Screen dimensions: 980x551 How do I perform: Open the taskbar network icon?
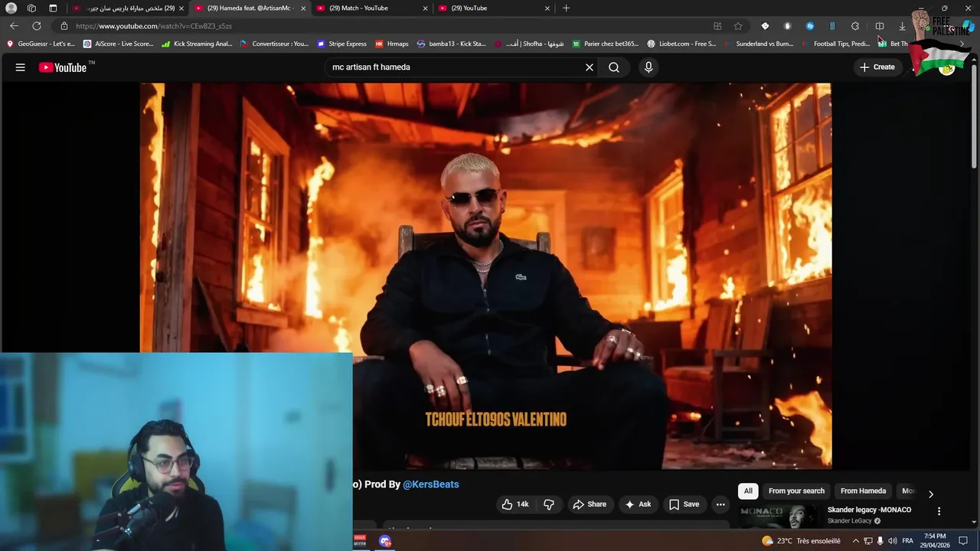click(x=868, y=540)
